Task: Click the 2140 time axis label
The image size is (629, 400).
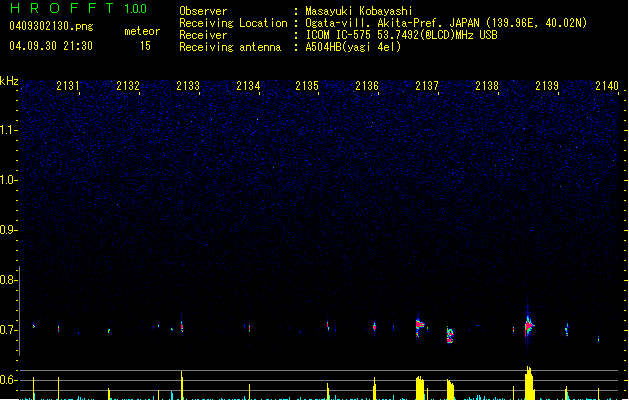Action: [x=607, y=86]
